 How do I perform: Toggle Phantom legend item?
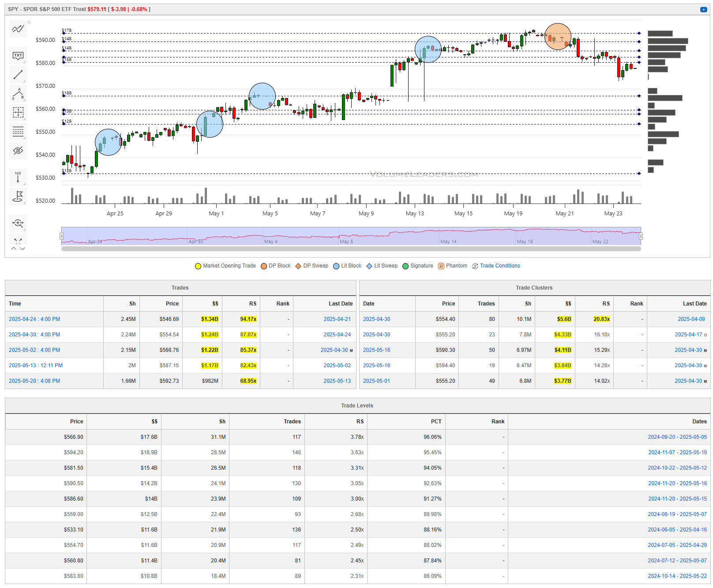[x=453, y=266]
